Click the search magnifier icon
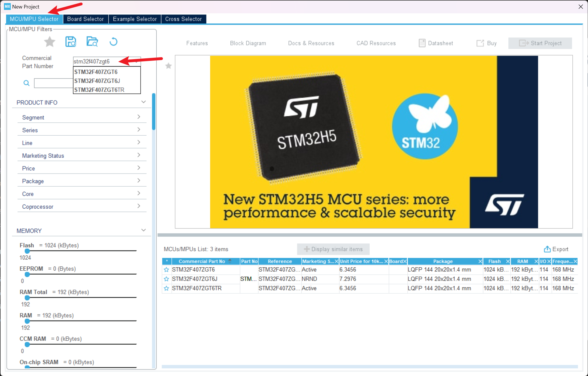The width and height of the screenshot is (588, 376). (x=26, y=83)
